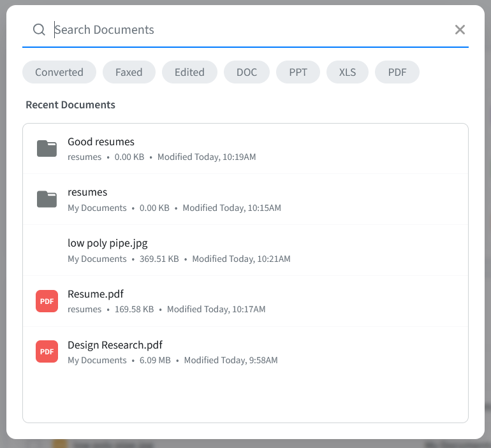Image resolution: width=491 pixels, height=448 pixels.
Task: Select the XLS filter chip
Action: (348, 72)
